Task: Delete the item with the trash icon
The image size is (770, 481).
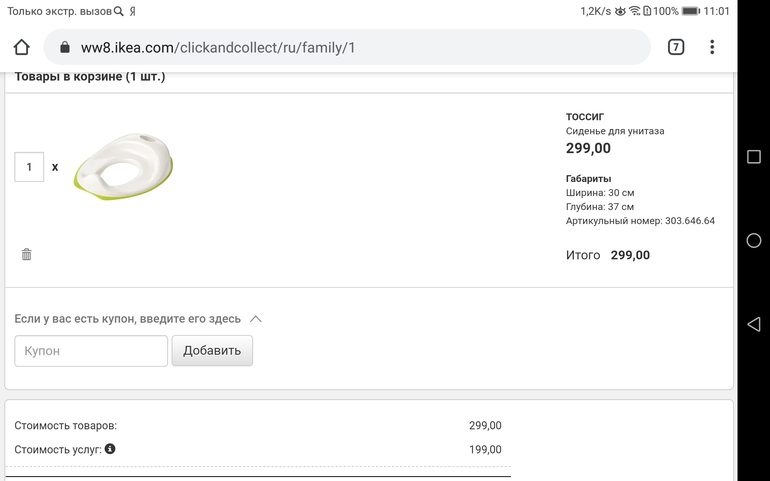Action: pyautogui.click(x=27, y=254)
